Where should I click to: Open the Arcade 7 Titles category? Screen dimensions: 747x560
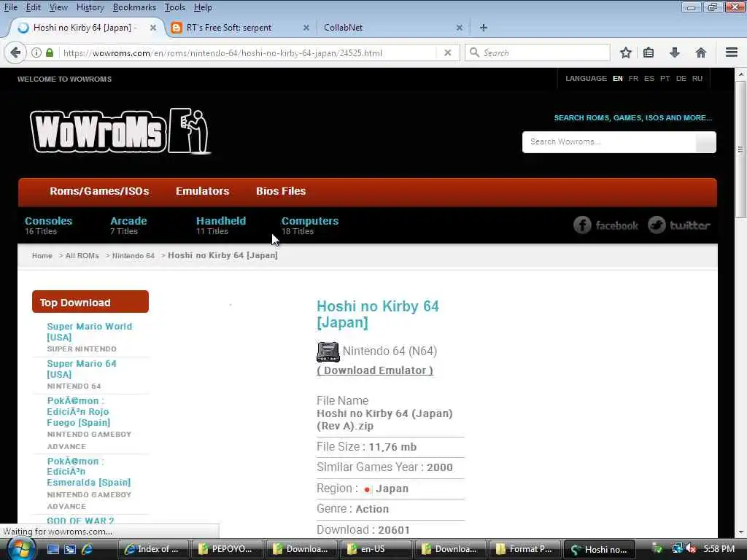128,225
